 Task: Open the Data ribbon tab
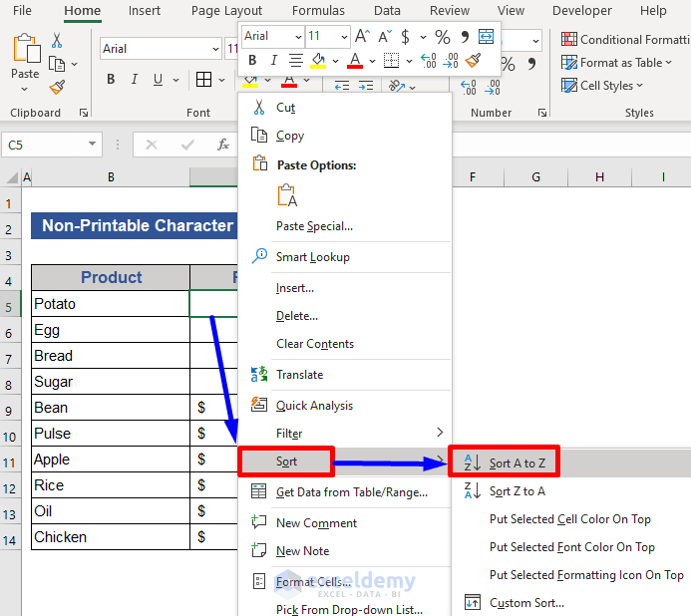coord(387,11)
